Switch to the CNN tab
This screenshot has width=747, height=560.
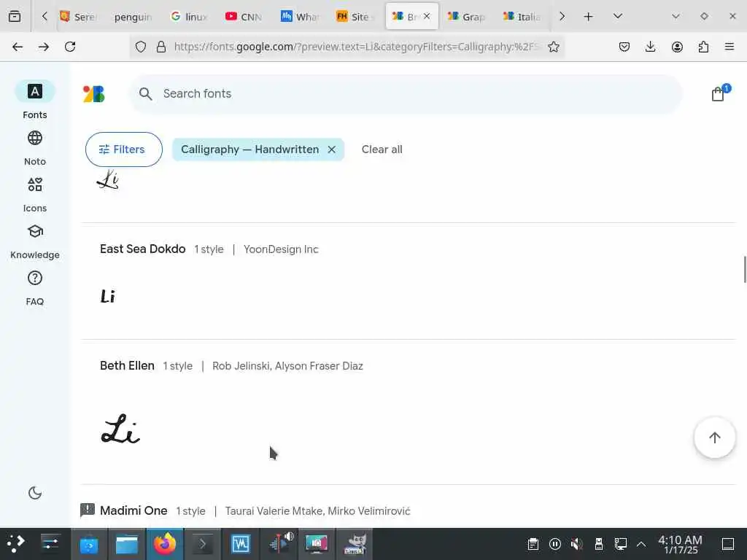click(x=244, y=17)
